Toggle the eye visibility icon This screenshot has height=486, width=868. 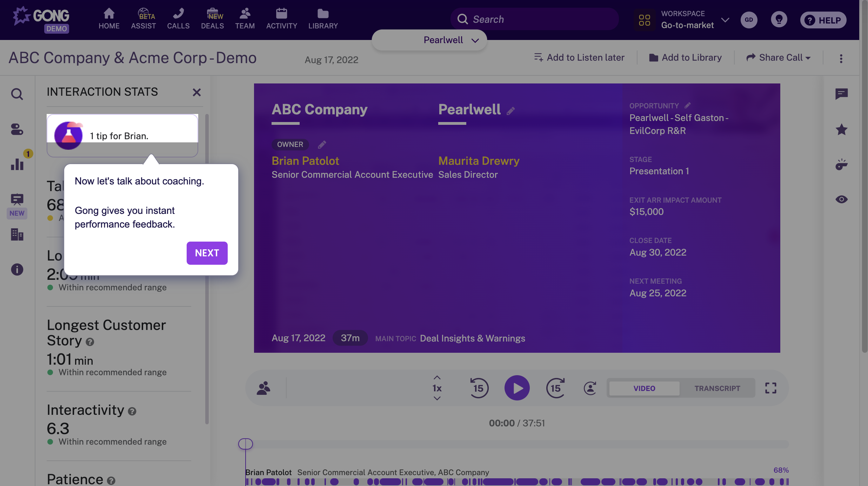(x=841, y=199)
